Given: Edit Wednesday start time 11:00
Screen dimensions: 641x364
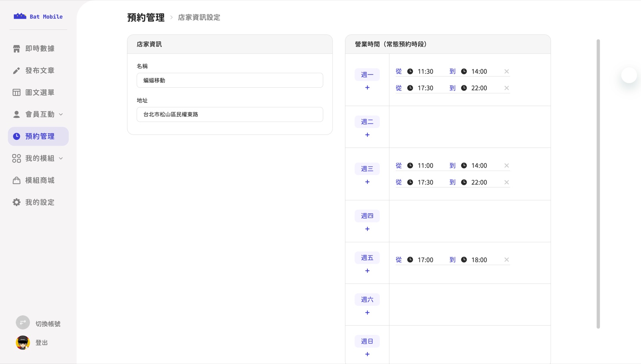Looking at the screenshot, I should click(425, 166).
